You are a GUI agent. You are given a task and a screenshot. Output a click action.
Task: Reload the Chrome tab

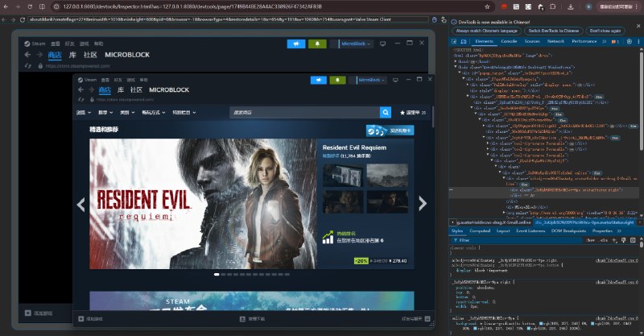30,6
